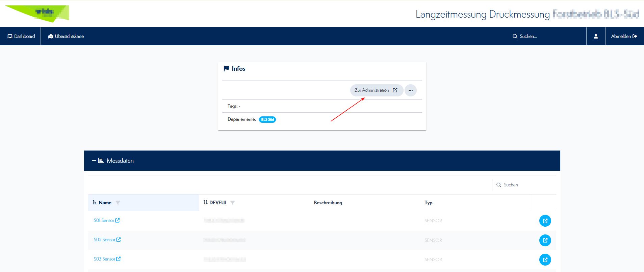Open the Dashboard menu item

pos(21,36)
